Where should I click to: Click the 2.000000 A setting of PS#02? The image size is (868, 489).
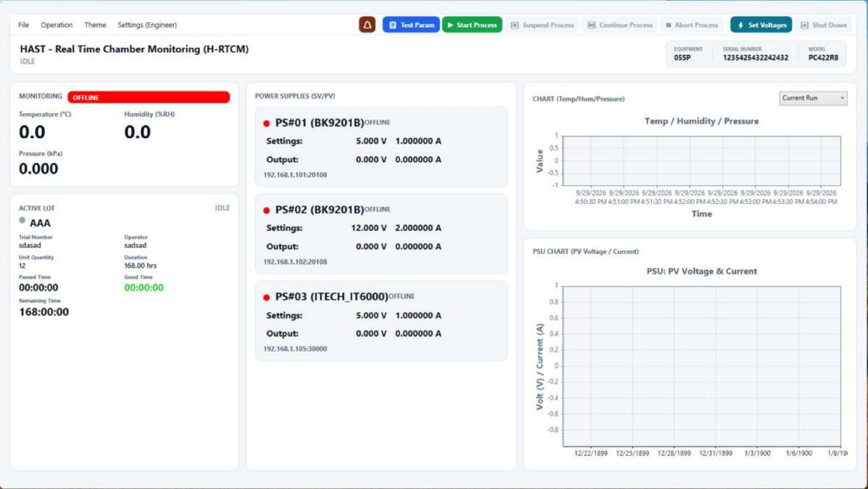[x=418, y=228]
